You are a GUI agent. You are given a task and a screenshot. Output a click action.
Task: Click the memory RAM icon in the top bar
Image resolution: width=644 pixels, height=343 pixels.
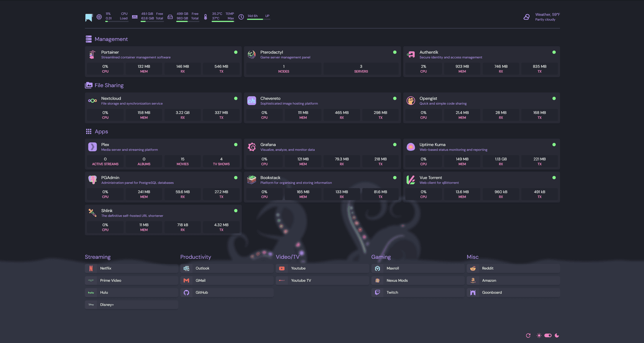(x=135, y=17)
